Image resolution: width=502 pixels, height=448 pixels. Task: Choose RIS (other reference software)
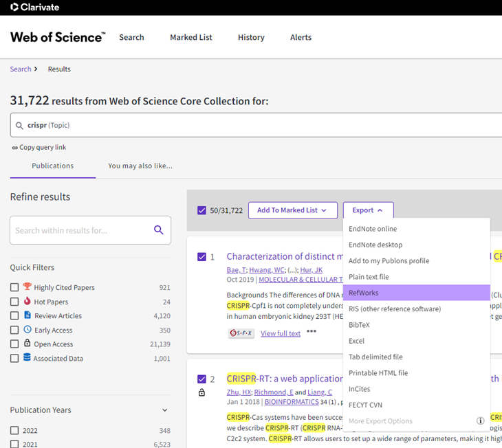click(417, 309)
